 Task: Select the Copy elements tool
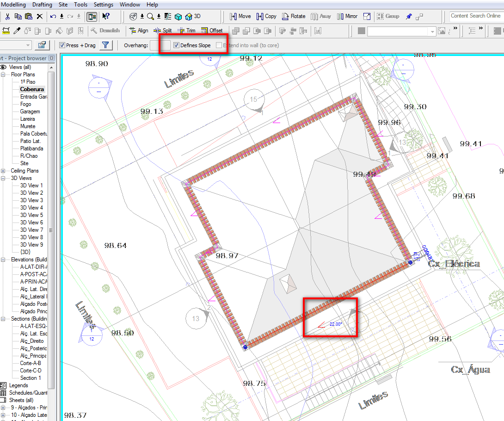tap(266, 16)
